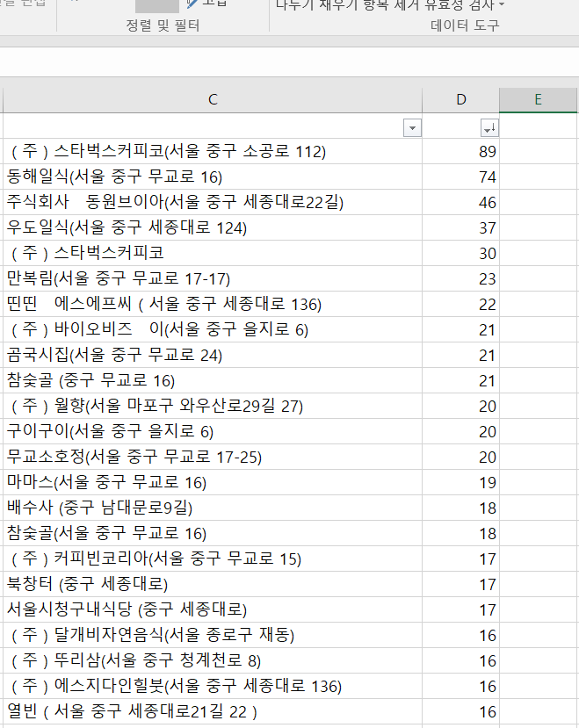579x728 pixels.
Task: Select the ( 주 ) 월향 마포구 cell
Action: tap(213, 407)
